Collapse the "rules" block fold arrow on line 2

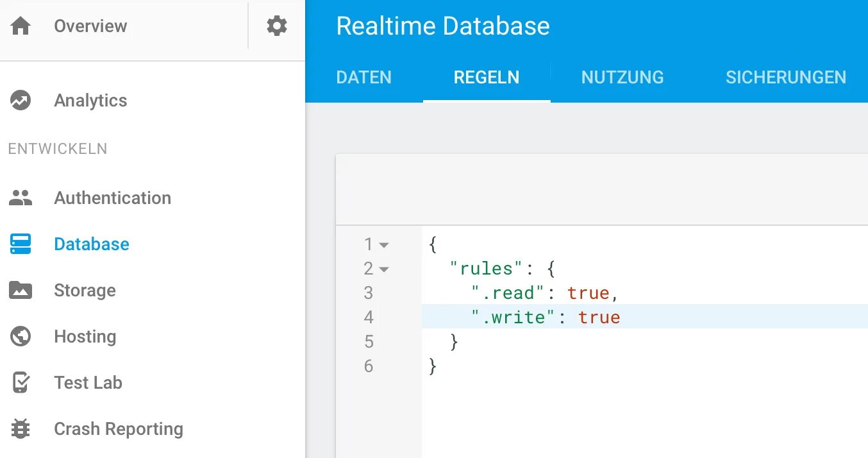[x=384, y=269]
